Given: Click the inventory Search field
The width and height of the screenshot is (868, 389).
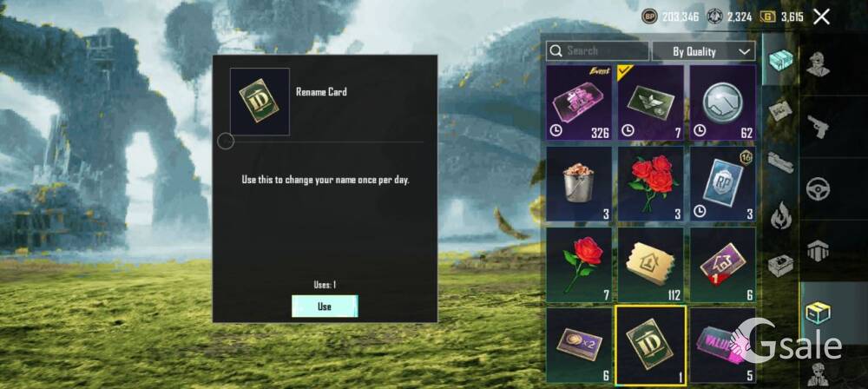Looking at the screenshot, I should 597,51.
